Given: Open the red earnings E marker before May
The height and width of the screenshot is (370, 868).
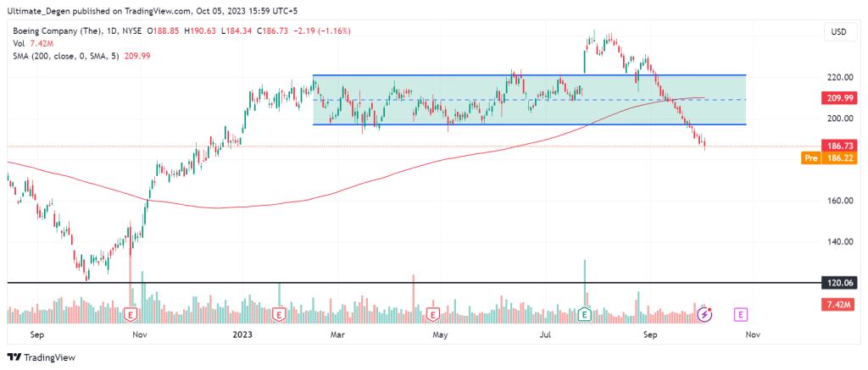Looking at the screenshot, I should pos(432,315).
